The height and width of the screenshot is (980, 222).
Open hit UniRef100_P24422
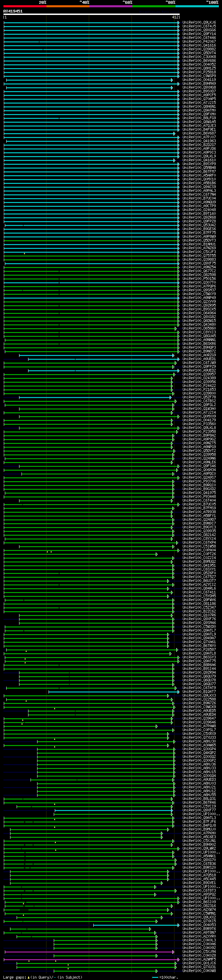point(199,386)
